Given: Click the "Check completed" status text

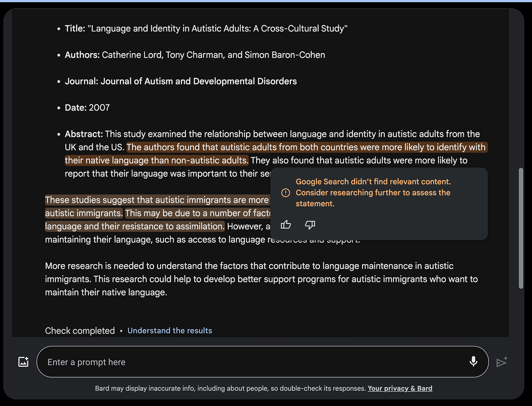Looking at the screenshot, I should tap(80, 331).
